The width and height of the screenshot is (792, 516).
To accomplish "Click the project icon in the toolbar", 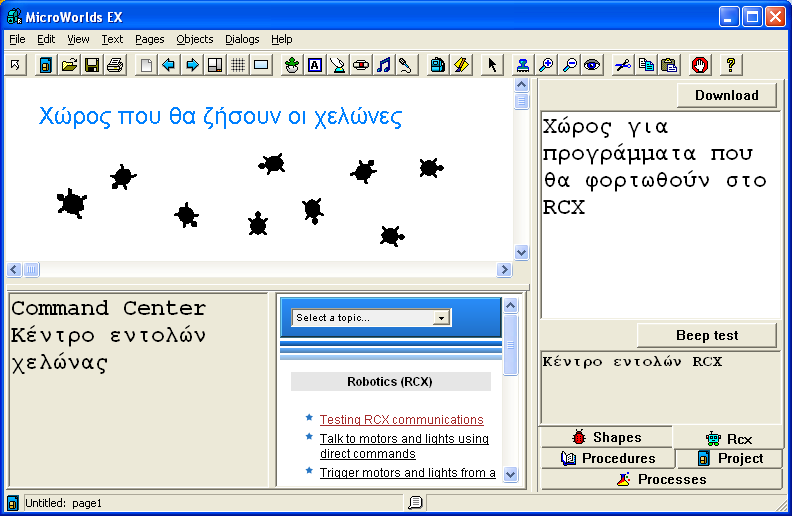I will pyautogui.click(x=45, y=65).
